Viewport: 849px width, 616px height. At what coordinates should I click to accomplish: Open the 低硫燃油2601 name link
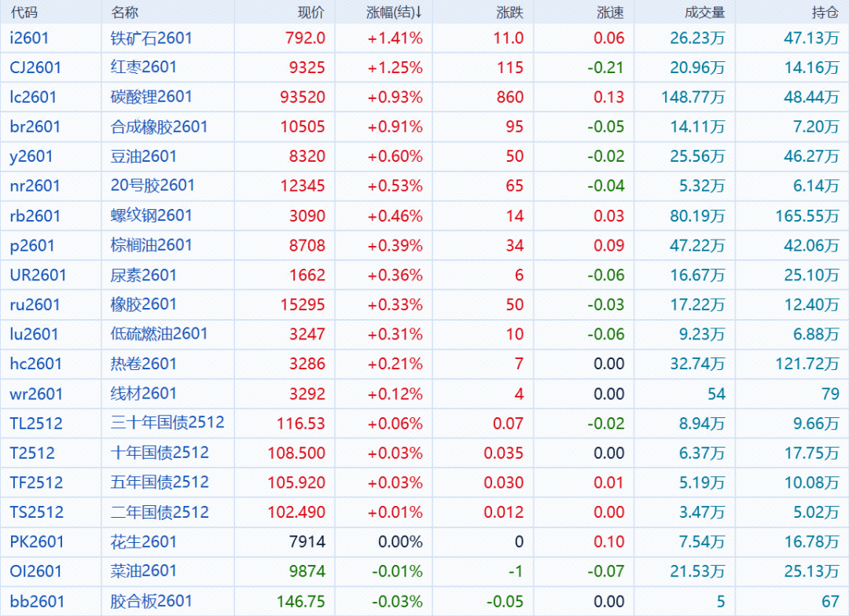click(160, 334)
